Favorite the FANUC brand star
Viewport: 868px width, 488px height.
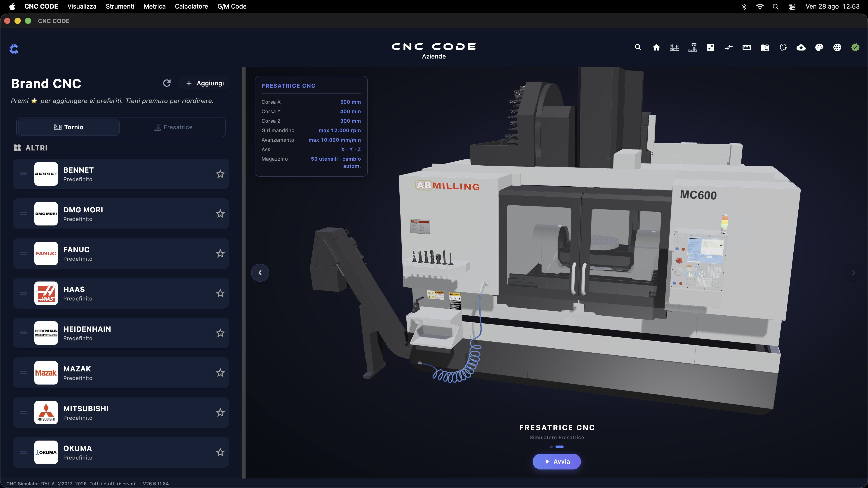tap(220, 253)
